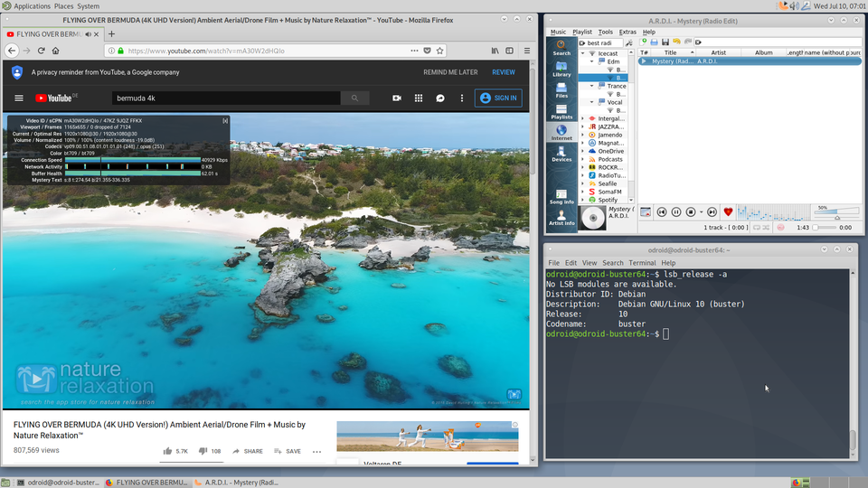The height and width of the screenshot is (488, 868).
Task: Toggle the pretty OSD display icon
Action: [646, 211]
